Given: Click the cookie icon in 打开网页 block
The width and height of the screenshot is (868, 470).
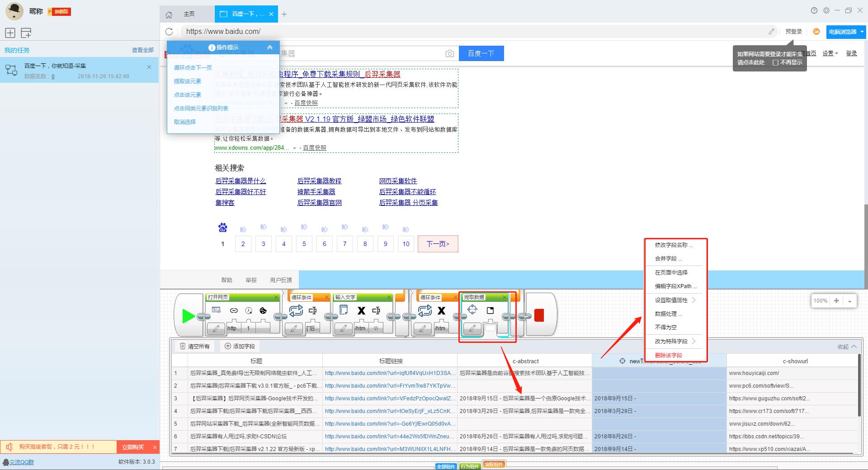Looking at the screenshot, I should point(263,310).
